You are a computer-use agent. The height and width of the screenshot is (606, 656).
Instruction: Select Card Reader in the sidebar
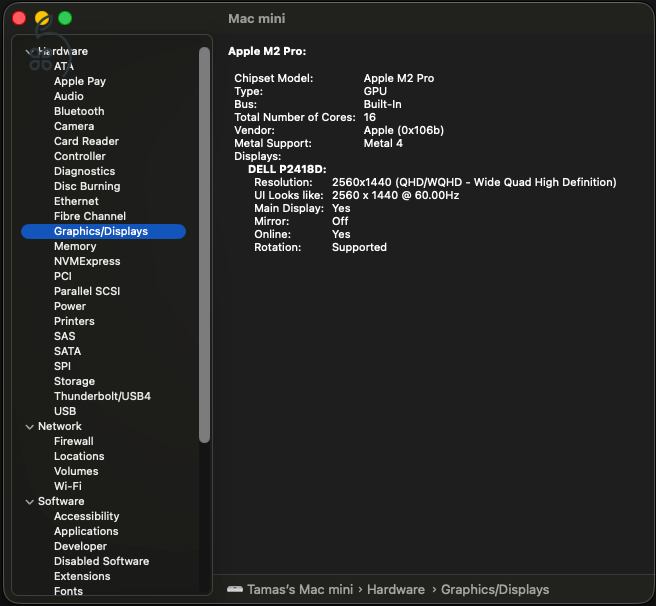86,141
